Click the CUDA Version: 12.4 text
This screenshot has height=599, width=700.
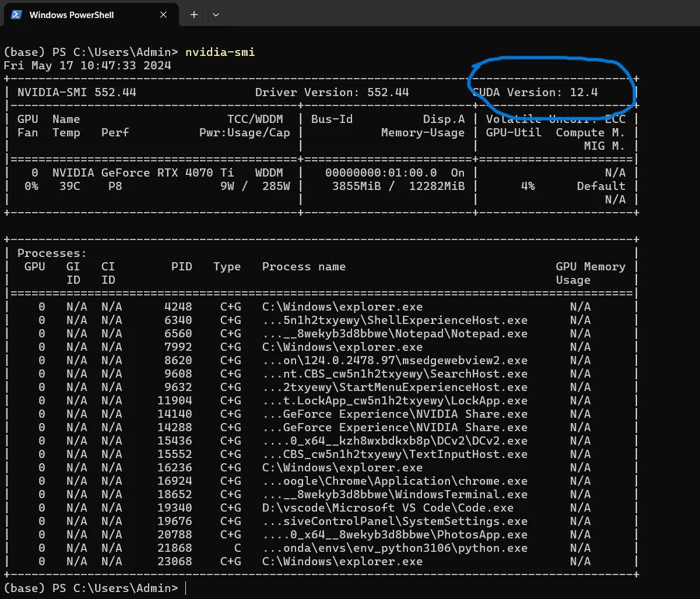[x=534, y=92]
